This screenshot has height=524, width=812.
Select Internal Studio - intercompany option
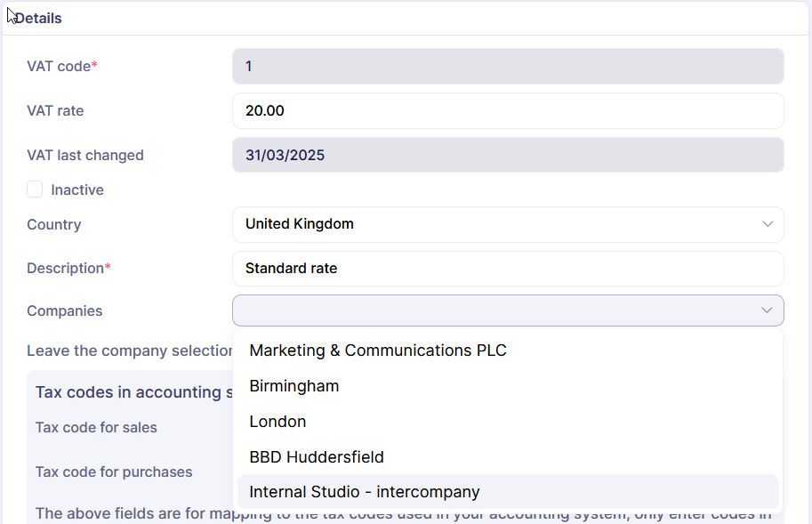coord(365,492)
